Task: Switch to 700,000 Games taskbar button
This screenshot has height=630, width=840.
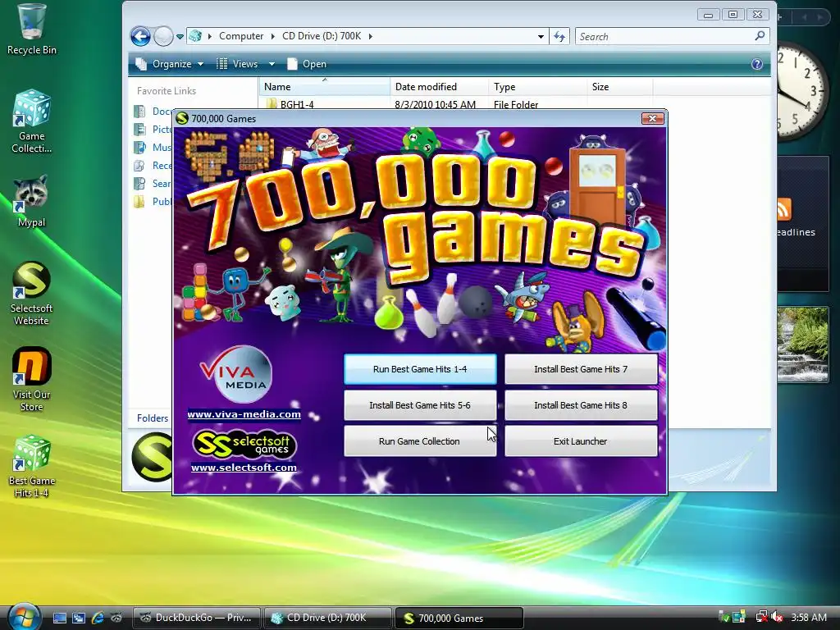Action: (x=459, y=618)
